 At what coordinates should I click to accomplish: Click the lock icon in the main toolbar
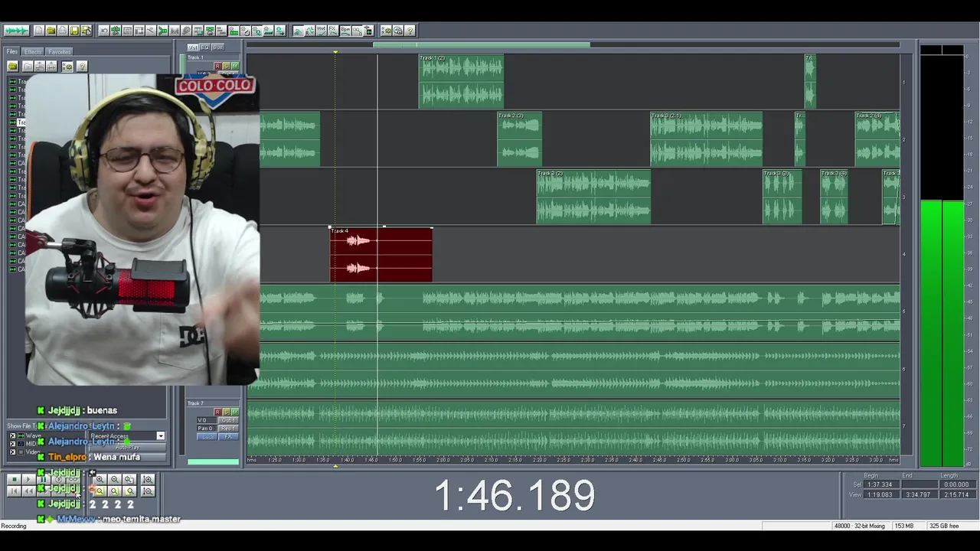pyautogui.click(x=210, y=31)
